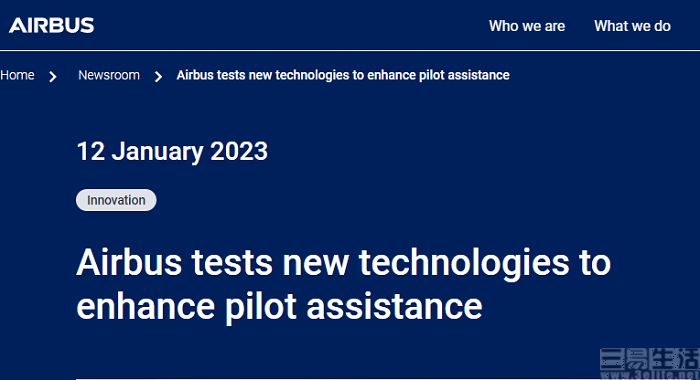Open the Who we are menu
Viewport: 700px width, 380px height.
pos(527,26)
